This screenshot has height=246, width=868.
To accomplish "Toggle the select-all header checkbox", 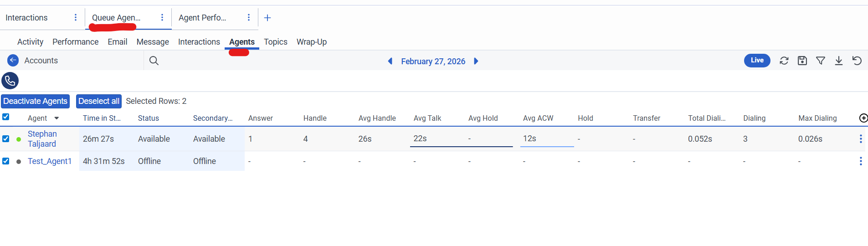I will point(6,117).
